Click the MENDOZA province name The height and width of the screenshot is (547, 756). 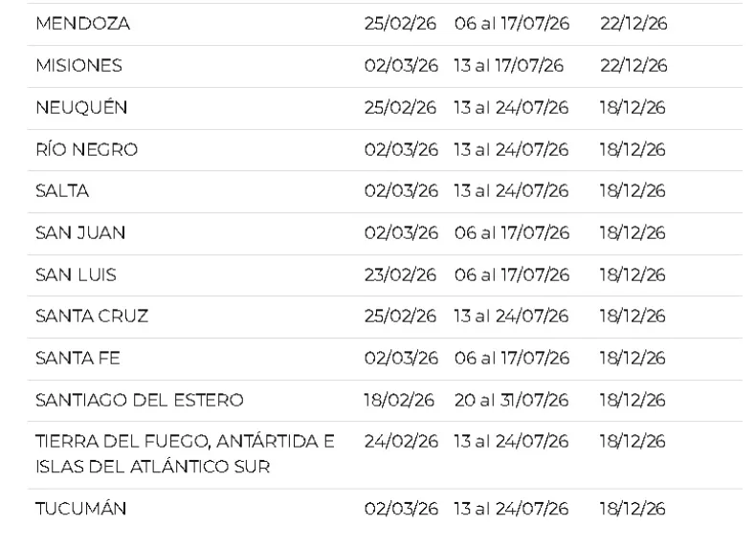pos(83,25)
